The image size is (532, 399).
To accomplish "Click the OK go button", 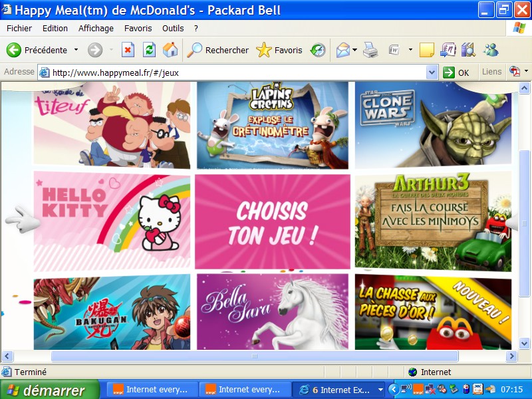I will click(457, 72).
